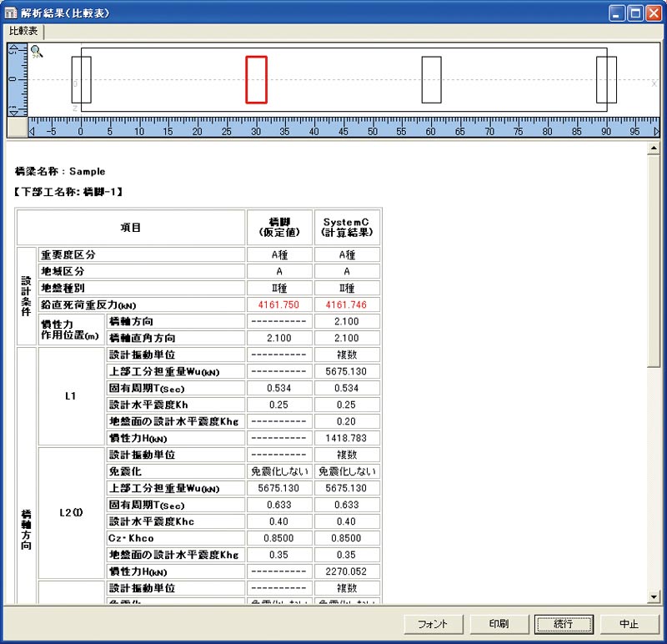Click the 重要度区分 row label
This screenshot has height=644, width=667.
pos(141,254)
